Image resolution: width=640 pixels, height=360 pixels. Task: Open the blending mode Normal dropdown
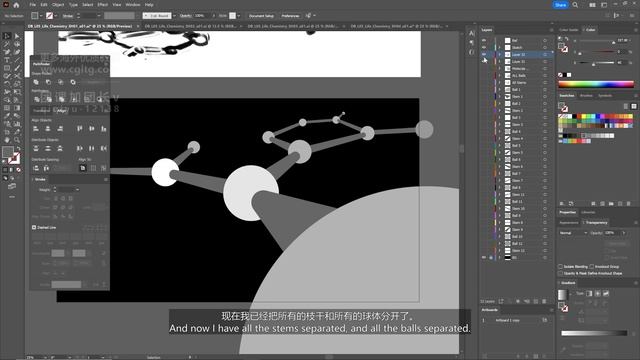[573, 233]
